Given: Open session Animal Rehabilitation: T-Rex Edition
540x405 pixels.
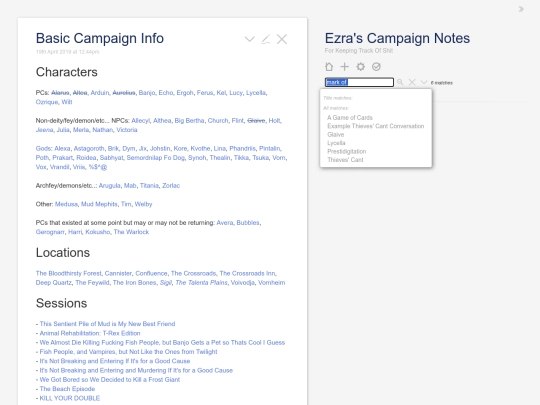Looking at the screenshot, I should pyautogui.click(x=90, y=333).
